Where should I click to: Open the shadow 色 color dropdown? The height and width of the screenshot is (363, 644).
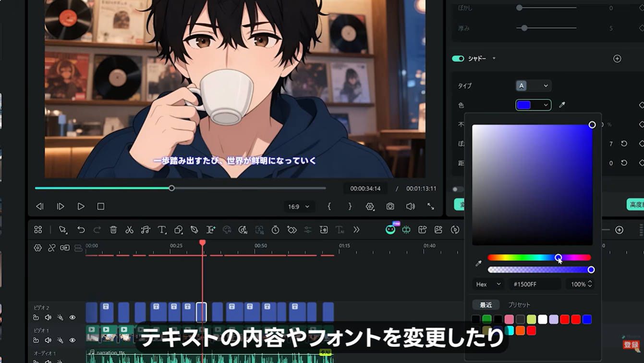(534, 105)
